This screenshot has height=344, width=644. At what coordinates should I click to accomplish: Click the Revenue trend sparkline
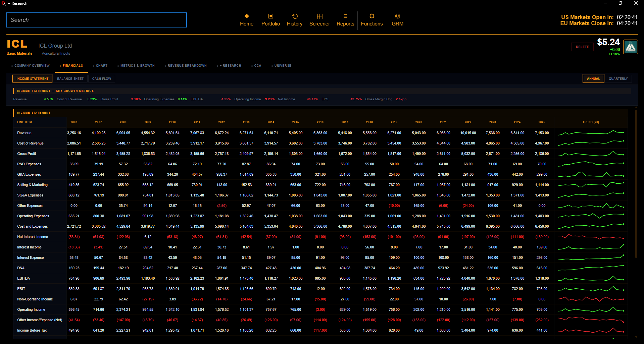coord(591,133)
